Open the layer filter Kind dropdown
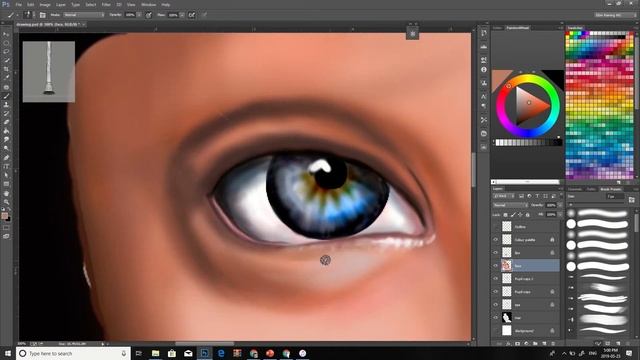 [x=503, y=196]
